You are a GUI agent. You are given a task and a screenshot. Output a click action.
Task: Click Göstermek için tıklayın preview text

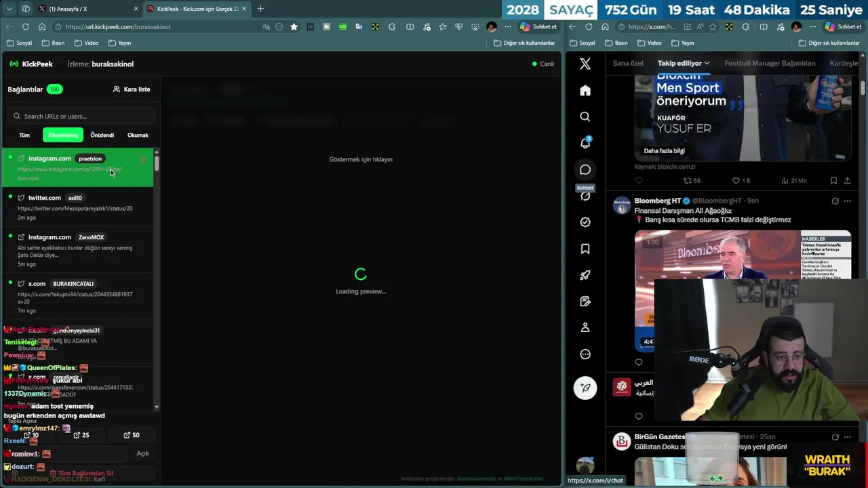pos(361,159)
